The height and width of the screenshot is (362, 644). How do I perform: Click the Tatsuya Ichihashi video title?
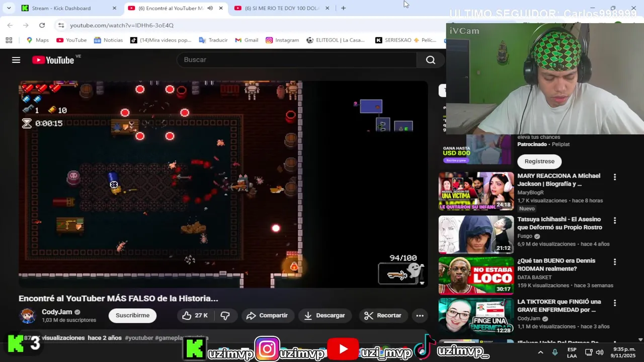pyautogui.click(x=559, y=223)
